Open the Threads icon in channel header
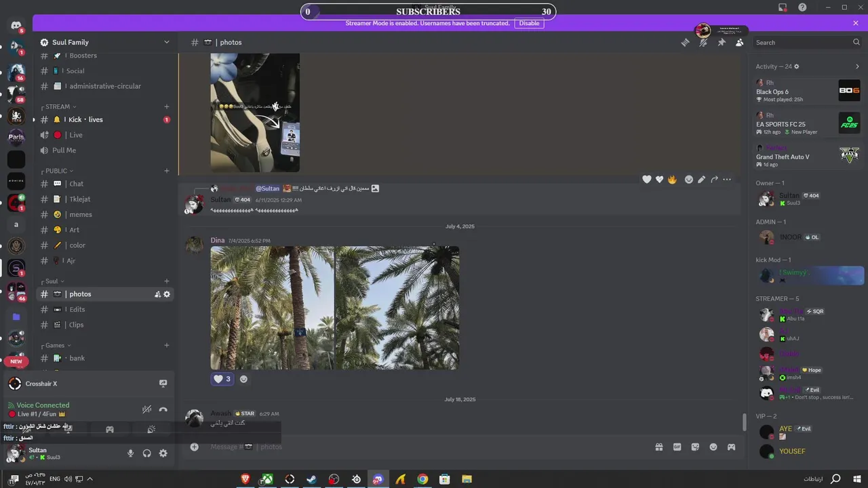 point(686,42)
